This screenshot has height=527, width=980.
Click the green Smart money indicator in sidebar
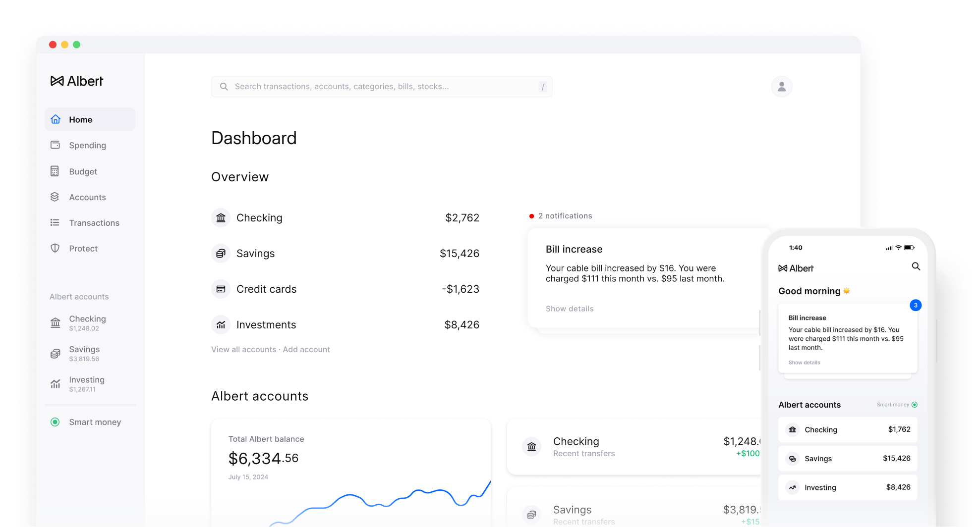[x=55, y=422]
